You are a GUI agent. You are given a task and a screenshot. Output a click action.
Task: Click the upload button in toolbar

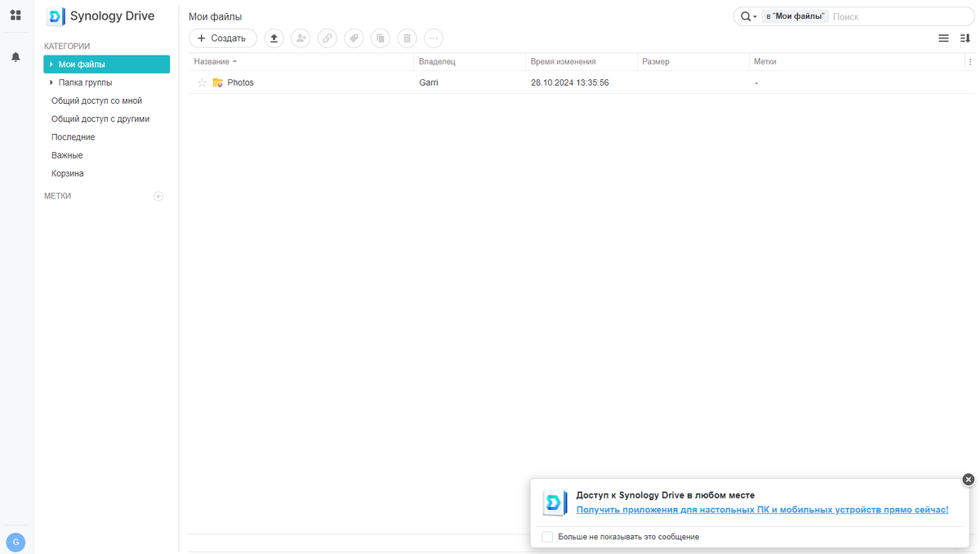(x=274, y=38)
